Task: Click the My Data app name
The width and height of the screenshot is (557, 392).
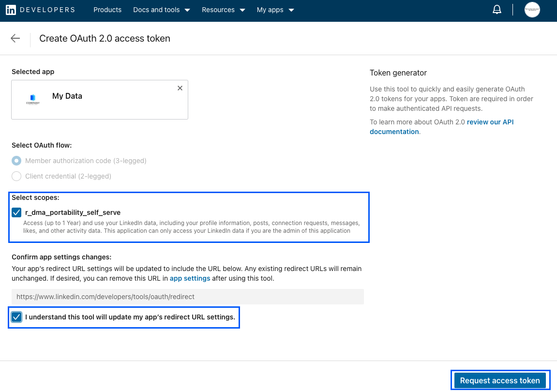Action: (x=67, y=96)
